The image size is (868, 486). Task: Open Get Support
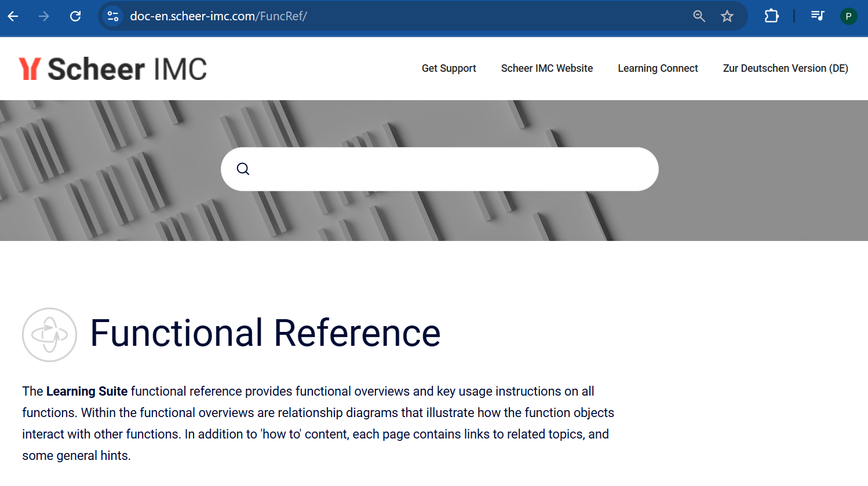tap(449, 68)
